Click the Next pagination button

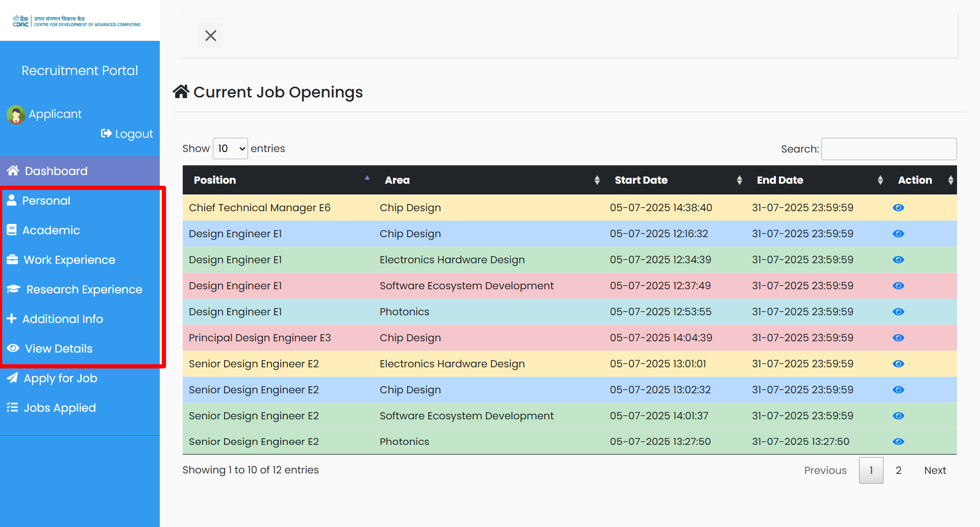(x=935, y=470)
